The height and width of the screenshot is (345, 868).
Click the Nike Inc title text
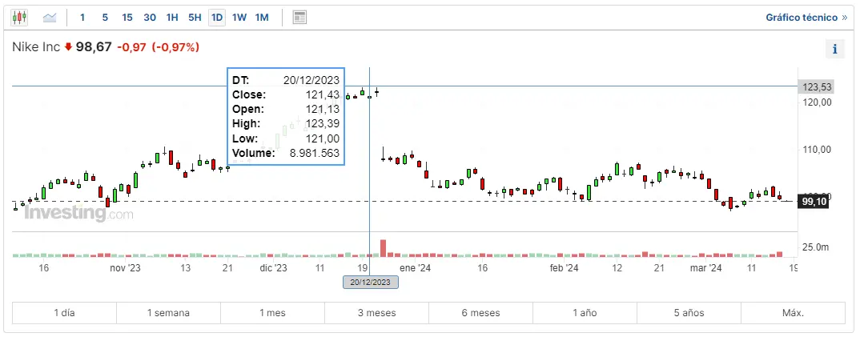36,47
